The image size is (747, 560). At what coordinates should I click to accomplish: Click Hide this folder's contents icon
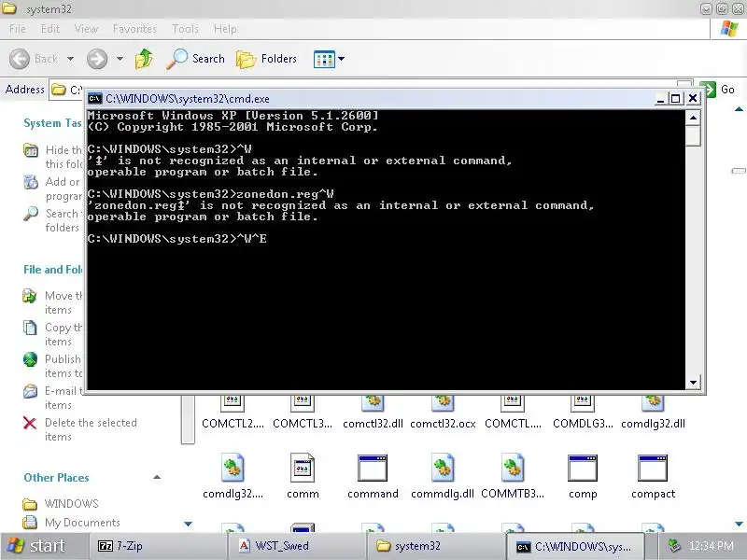[x=31, y=150]
